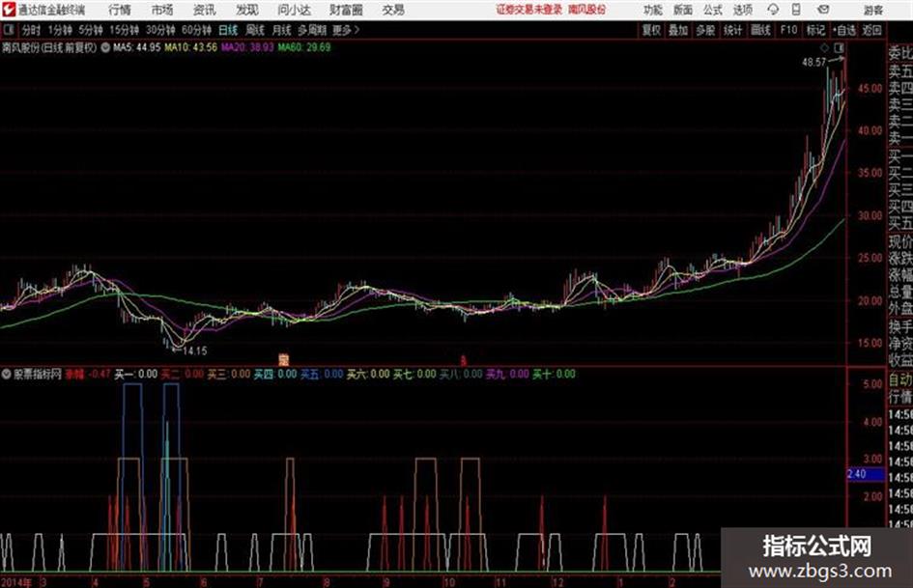This screenshot has height=588, width=913.
Task: Select the 周线 weekly period tab
Action: click(255, 30)
